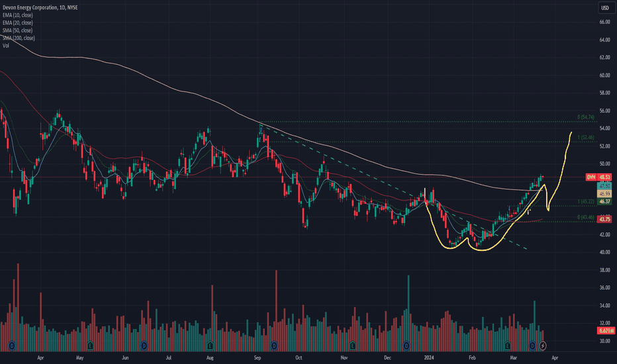Click the 48.53 last price label
Viewport: 617px width, 364px height.
[x=605, y=177]
